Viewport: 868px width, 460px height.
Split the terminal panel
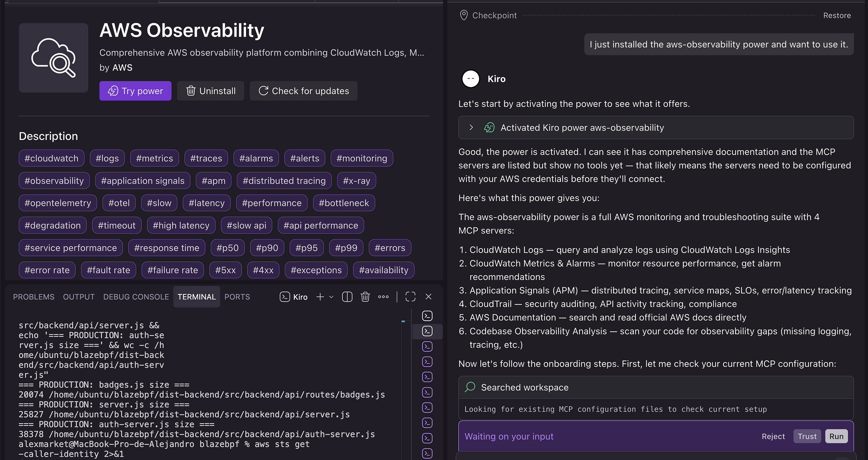(x=347, y=297)
